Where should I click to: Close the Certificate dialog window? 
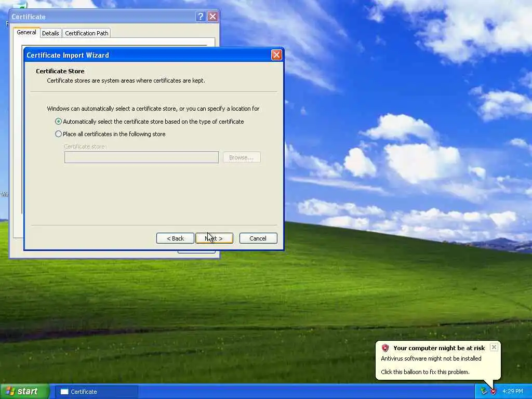coord(212,16)
